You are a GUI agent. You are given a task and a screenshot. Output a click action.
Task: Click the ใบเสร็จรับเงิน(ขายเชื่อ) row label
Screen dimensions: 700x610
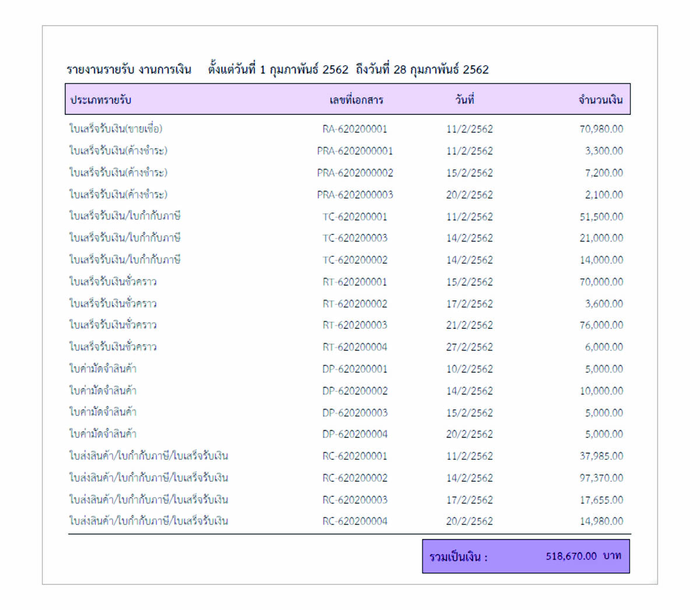pos(116,129)
